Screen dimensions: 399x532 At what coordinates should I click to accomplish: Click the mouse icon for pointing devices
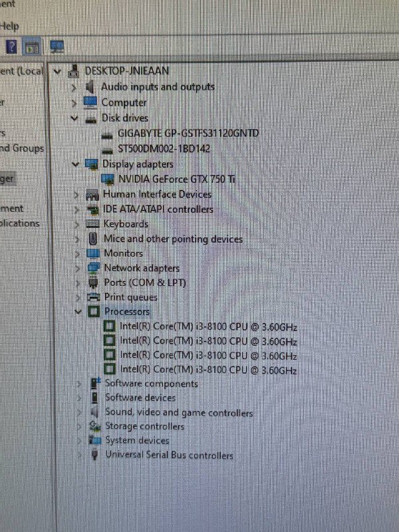(x=93, y=239)
